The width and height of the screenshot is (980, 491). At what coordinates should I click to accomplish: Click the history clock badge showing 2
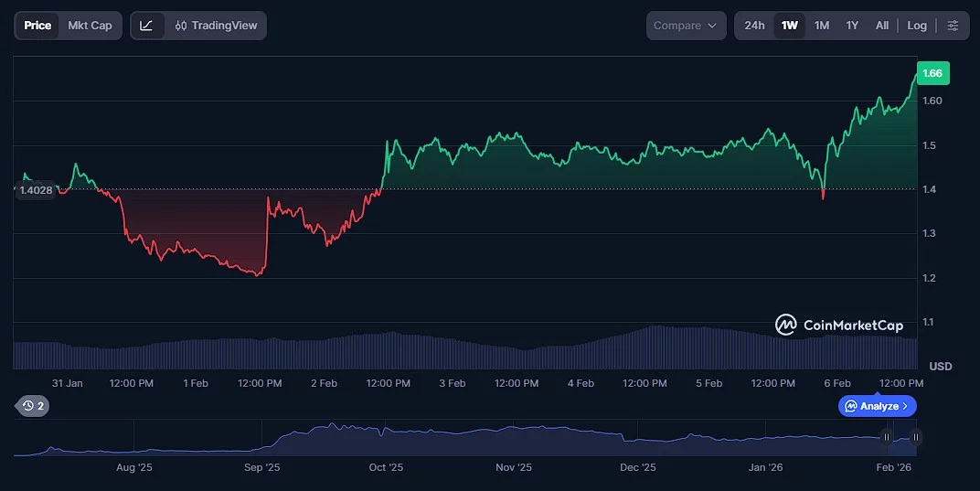(x=33, y=406)
